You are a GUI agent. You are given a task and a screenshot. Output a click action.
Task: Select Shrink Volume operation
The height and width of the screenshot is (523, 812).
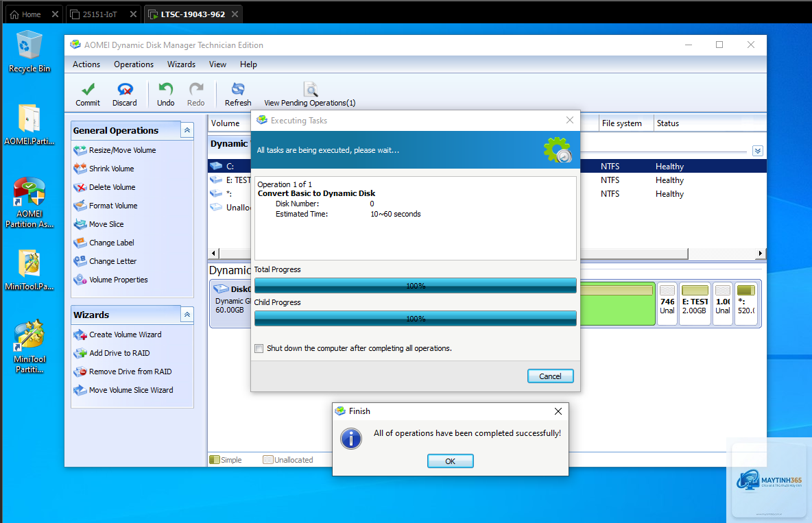[111, 169]
